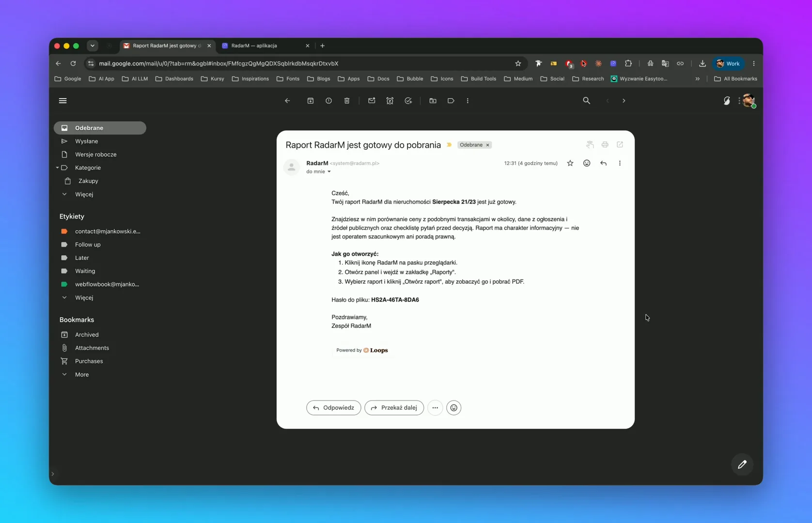
Task: Archive this email
Action: [311, 101]
